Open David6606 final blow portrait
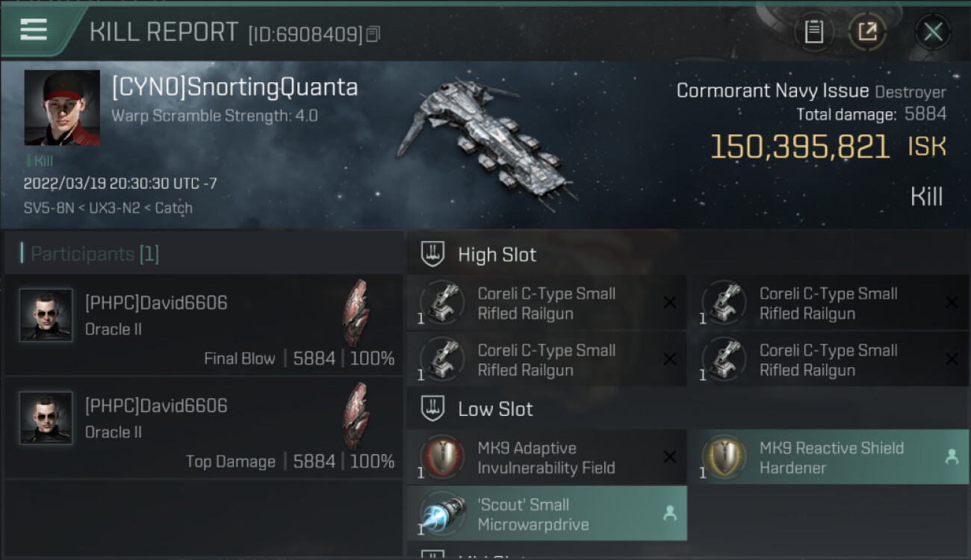 click(46, 315)
